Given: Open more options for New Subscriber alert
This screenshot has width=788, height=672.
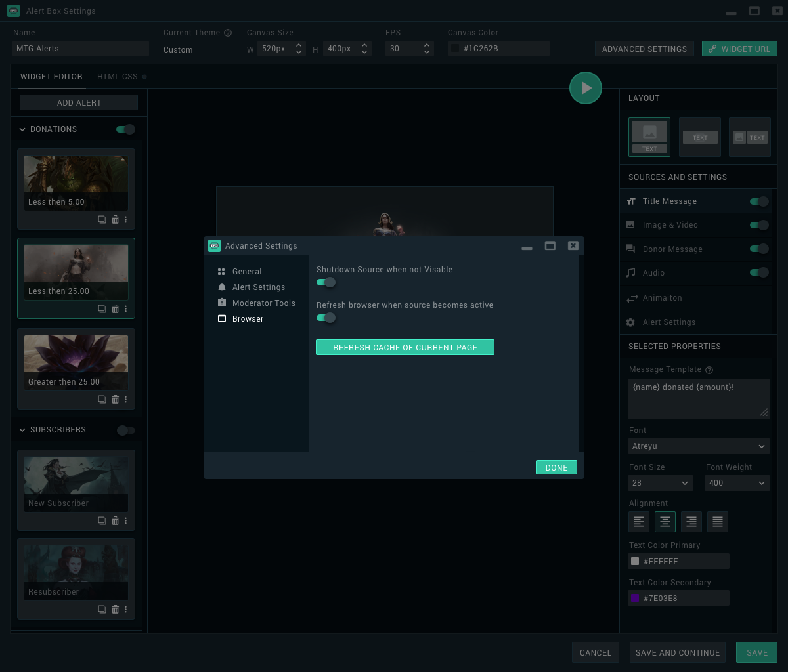Looking at the screenshot, I should point(125,520).
